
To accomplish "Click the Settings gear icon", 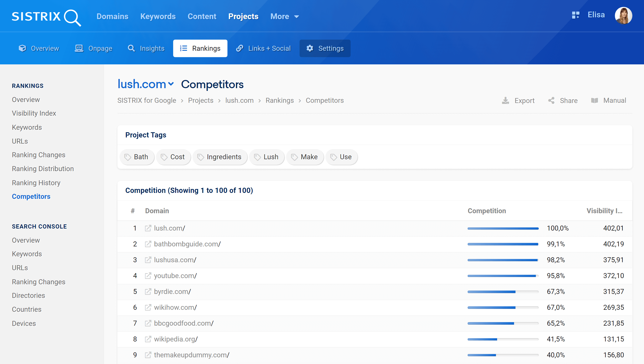I will (x=310, y=48).
